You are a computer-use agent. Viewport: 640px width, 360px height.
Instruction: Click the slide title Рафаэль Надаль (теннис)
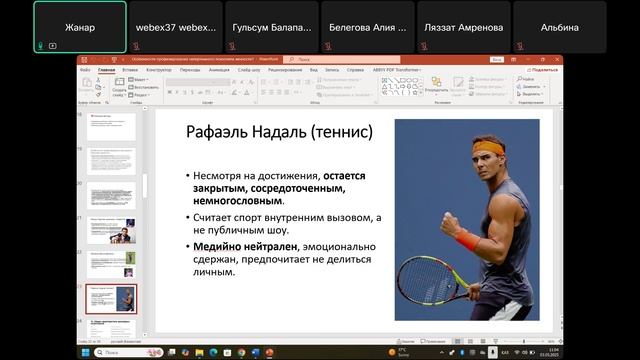click(x=279, y=132)
